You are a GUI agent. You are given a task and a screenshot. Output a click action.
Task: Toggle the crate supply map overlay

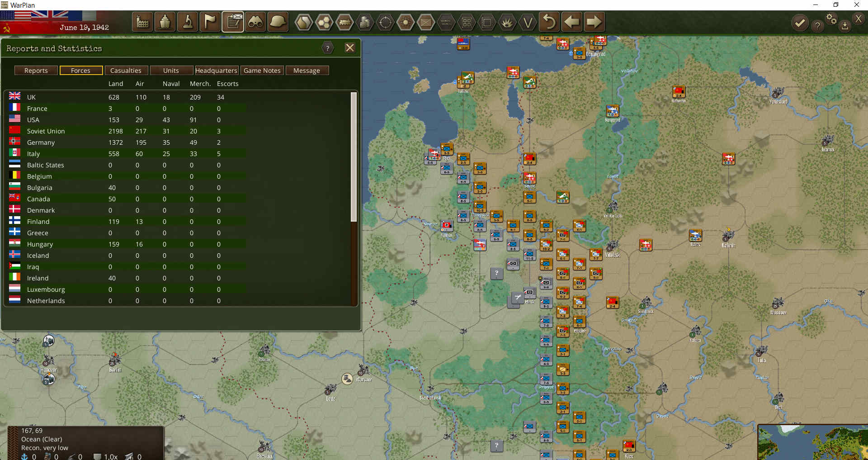pos(426,22)
